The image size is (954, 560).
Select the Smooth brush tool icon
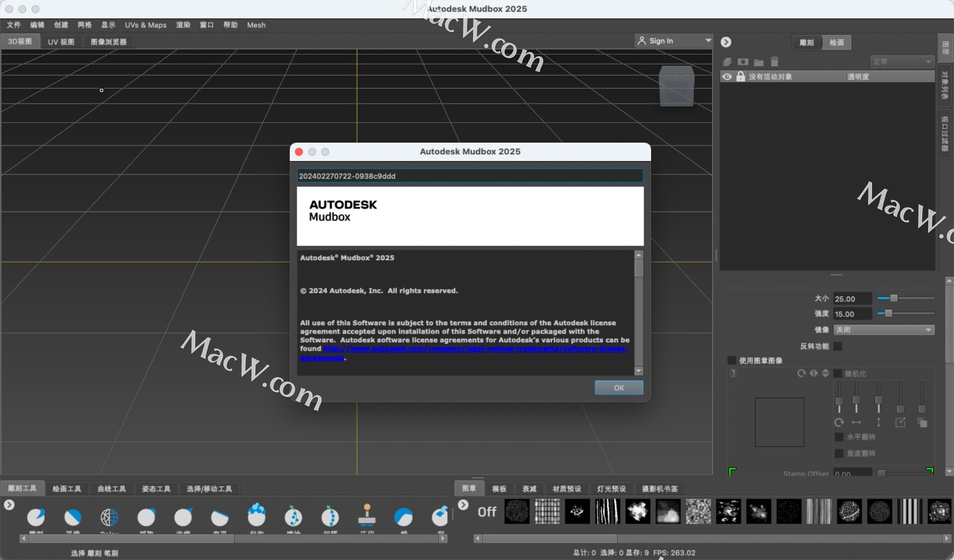point(73,517)
